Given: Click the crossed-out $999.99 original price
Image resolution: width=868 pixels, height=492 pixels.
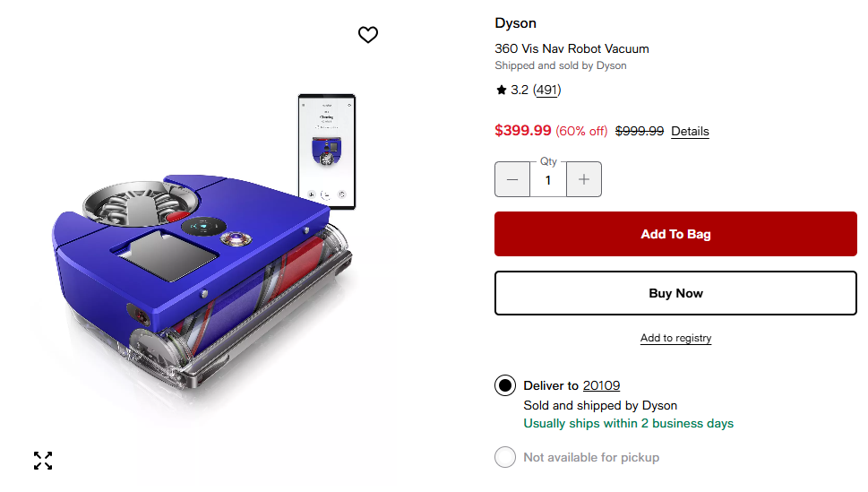Looking at the screenshot, I should 639,131.
